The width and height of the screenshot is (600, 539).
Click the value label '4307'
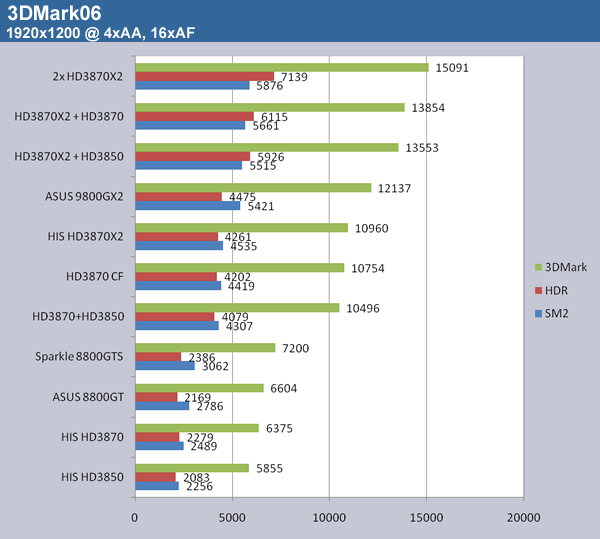(239, 326)
